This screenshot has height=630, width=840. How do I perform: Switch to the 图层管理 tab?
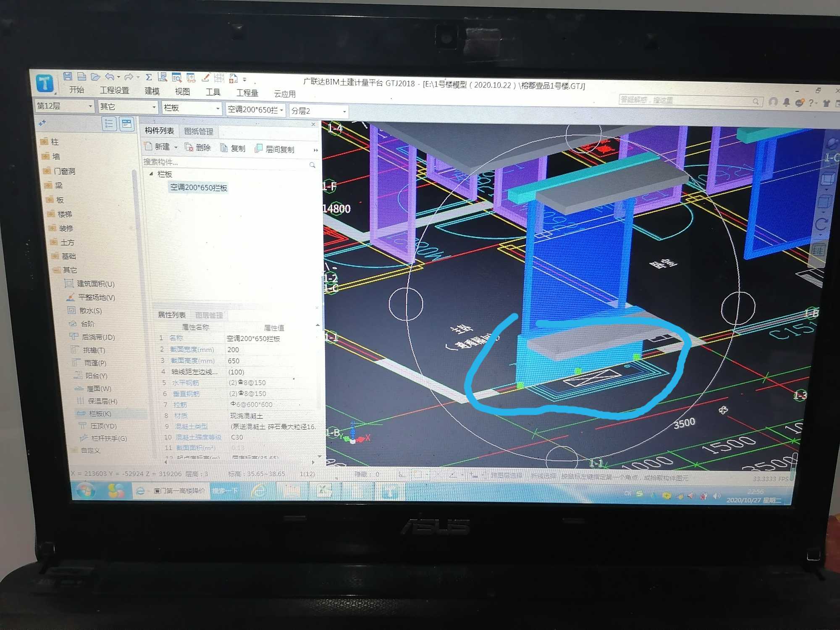click(x=209, y=315)
